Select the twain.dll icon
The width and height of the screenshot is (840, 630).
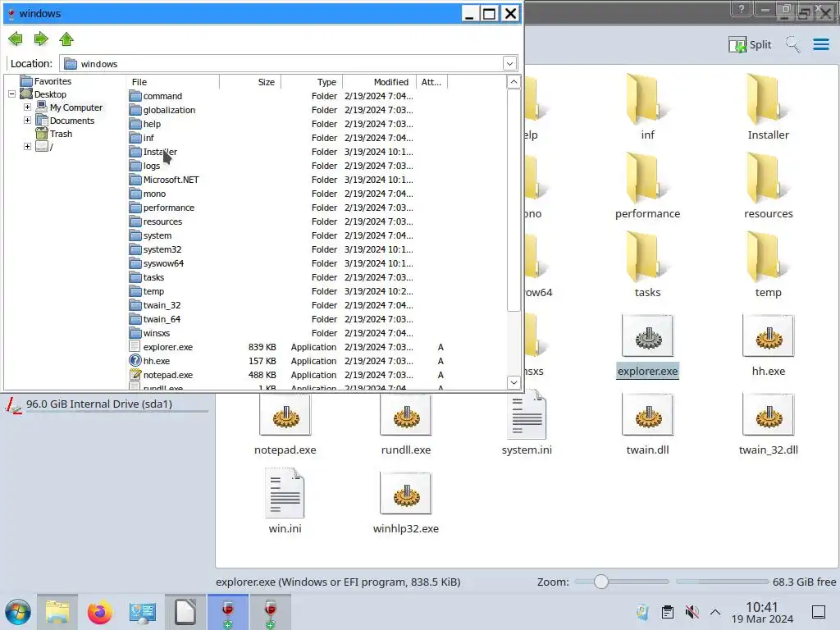click(648, 423)
